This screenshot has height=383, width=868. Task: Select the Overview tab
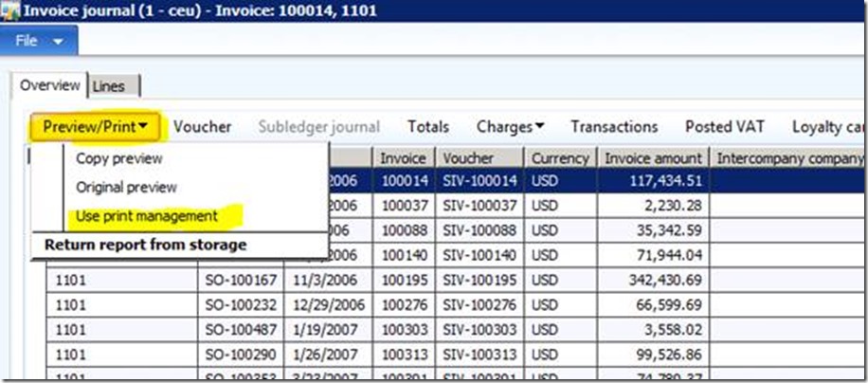[50, 85]
